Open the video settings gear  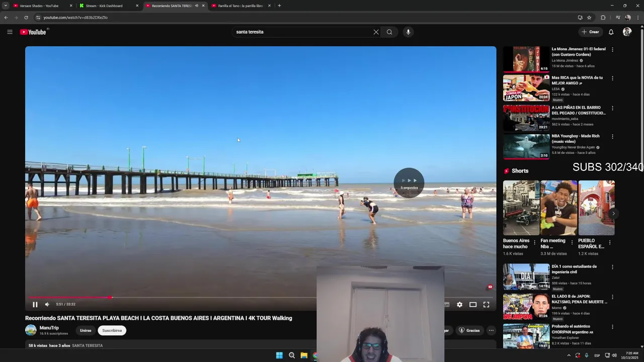coord(459,304)
